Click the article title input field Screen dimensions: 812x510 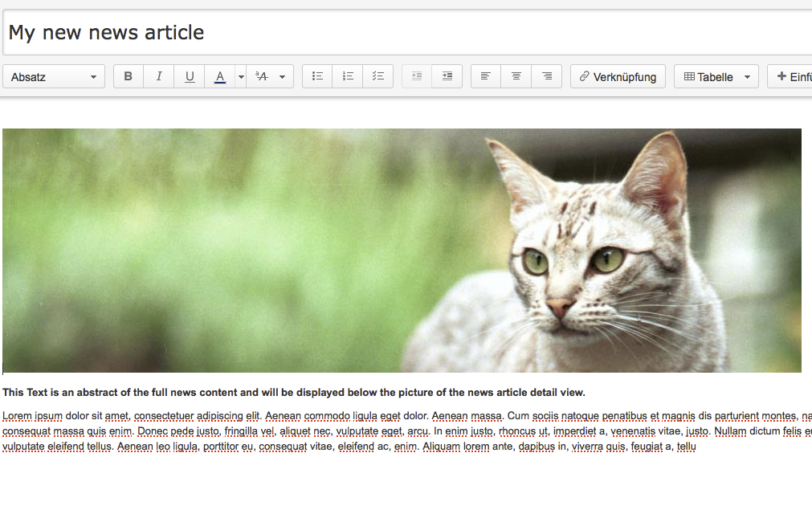tap(402, 33)
